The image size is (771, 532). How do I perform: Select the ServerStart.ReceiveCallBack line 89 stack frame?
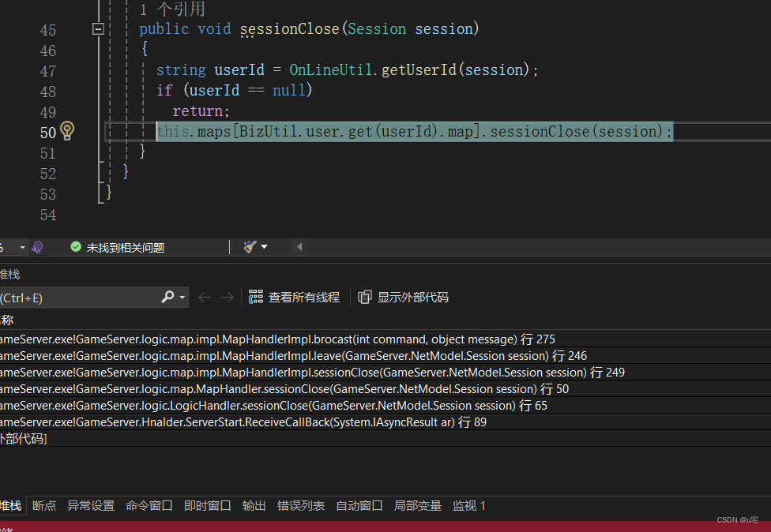pos(237,422)
